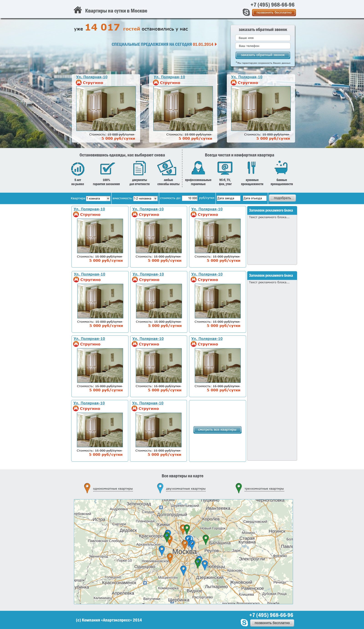Click 'смотреть все квартиры' button

(217, 430)
